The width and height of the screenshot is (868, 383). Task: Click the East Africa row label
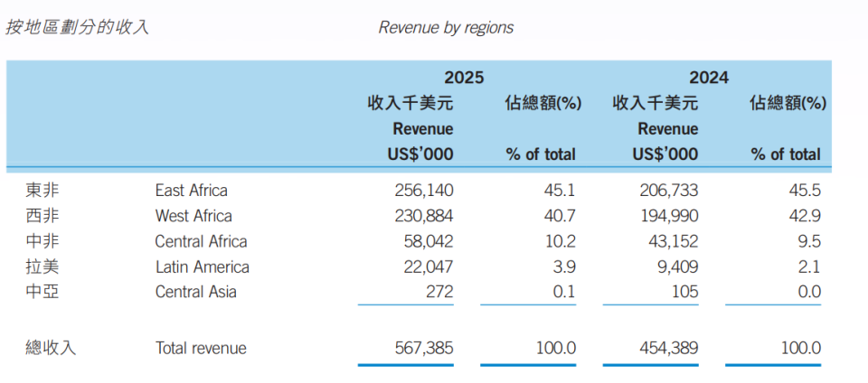click(191, 191)
